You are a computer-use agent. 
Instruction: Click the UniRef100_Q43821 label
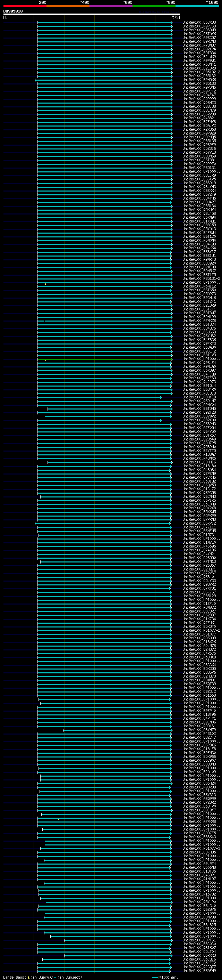[x=199, y=118]
